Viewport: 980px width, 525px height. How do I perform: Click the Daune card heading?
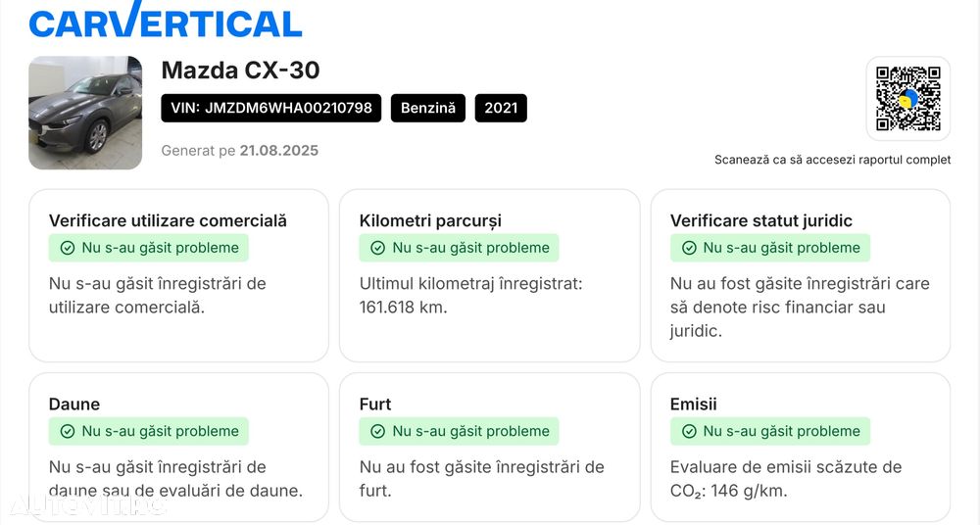[74, 405]
